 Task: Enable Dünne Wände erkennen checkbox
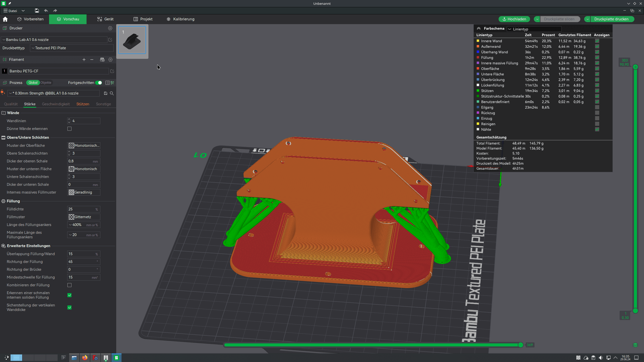pos(69,129)
